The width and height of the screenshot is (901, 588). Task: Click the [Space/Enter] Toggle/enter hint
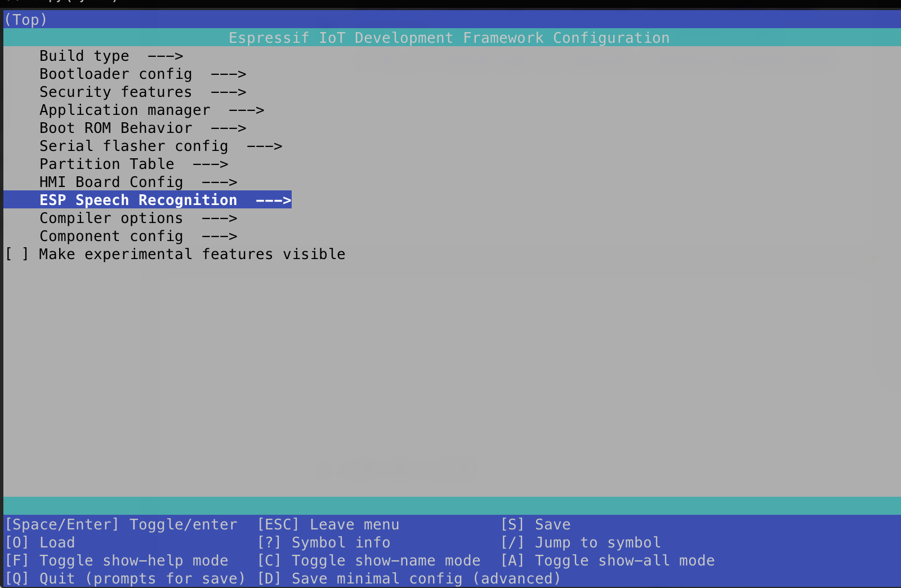121,525
